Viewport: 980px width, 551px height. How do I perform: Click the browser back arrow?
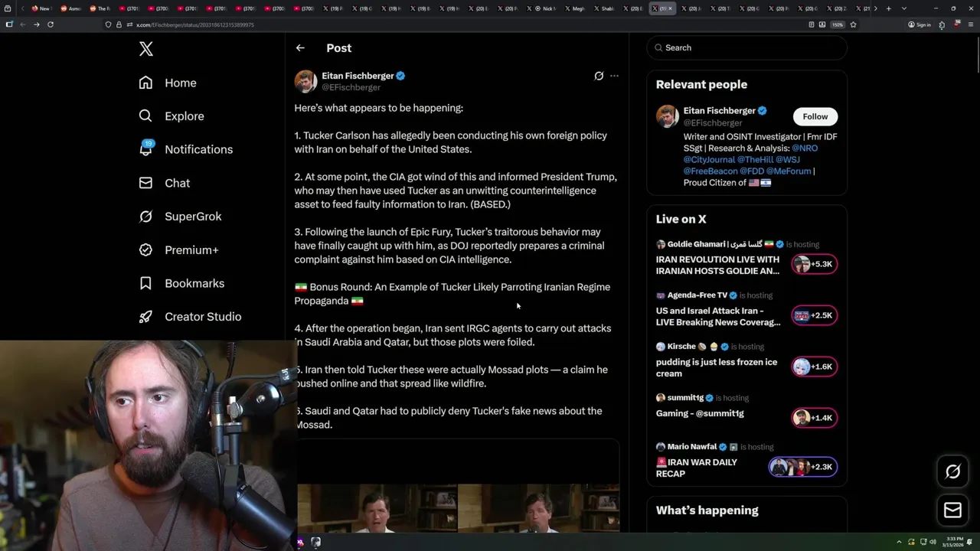[x=22, y=24]
